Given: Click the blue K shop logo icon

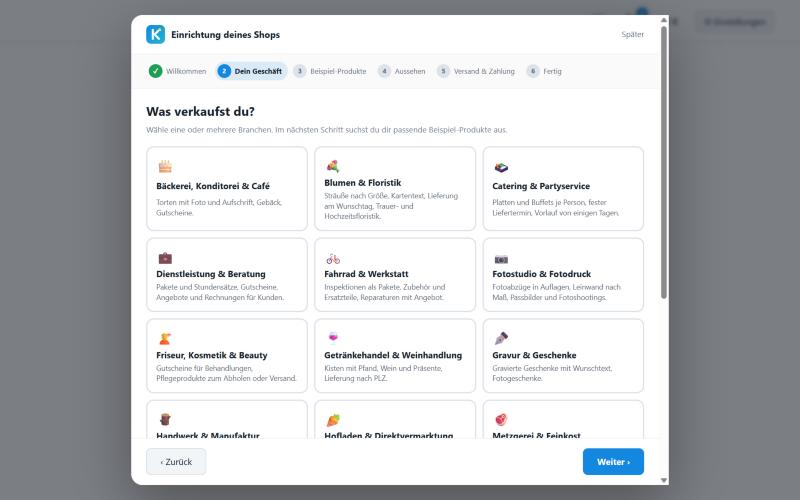Looking at the screenshot, I should pos(156,35).
